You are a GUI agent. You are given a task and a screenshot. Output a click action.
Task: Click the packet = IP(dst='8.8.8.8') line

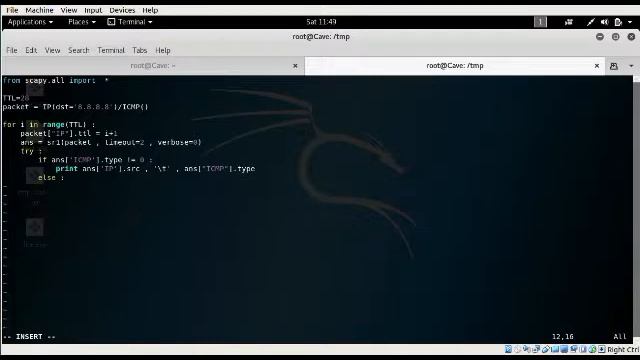coord(76,107)
